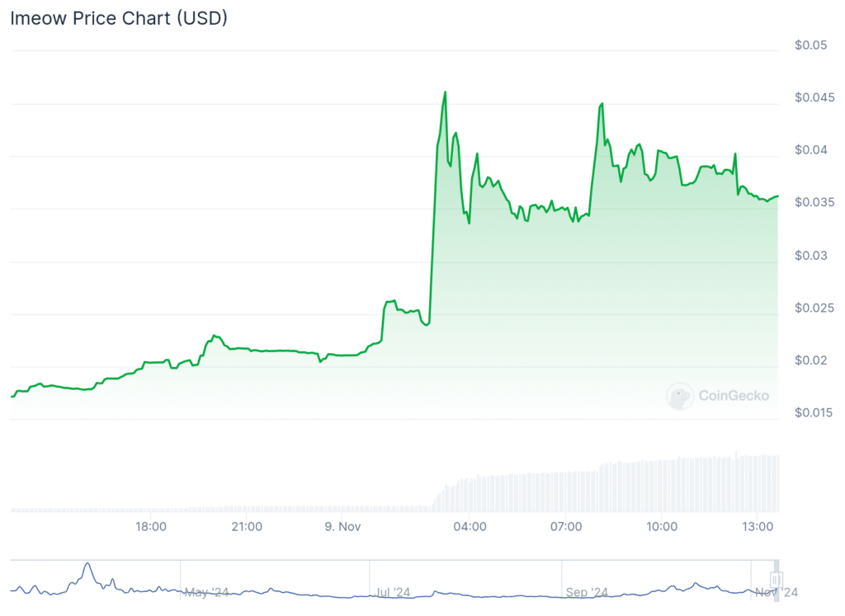Click the $0.015 price axis label
The width and height of the screenshot is (845, 616).
pyautogui.click(x=813, y=412)
